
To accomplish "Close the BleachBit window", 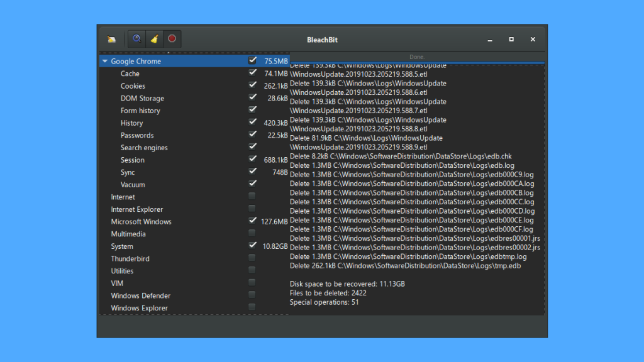I will (533, 40).
